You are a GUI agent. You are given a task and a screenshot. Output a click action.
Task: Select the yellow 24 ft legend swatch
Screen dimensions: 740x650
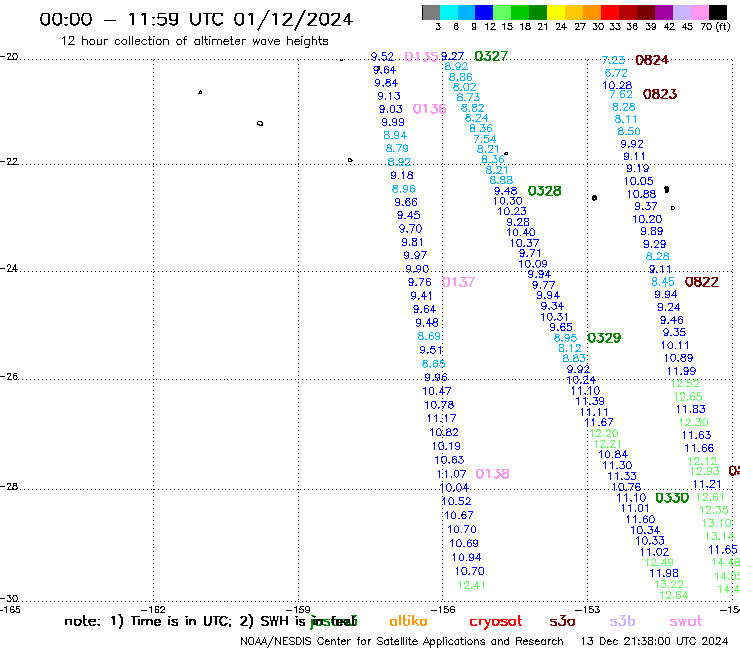point(555,12)
